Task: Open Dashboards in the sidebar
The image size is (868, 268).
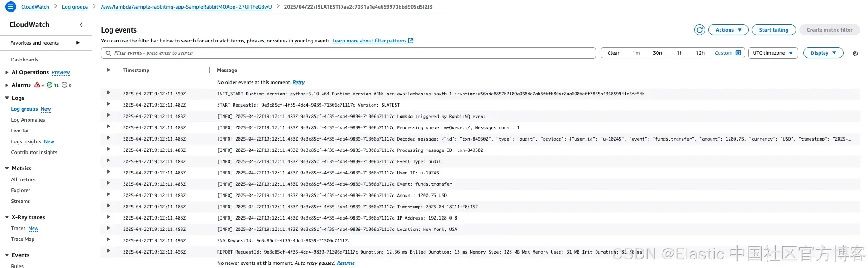Action: tap(24, 60)
